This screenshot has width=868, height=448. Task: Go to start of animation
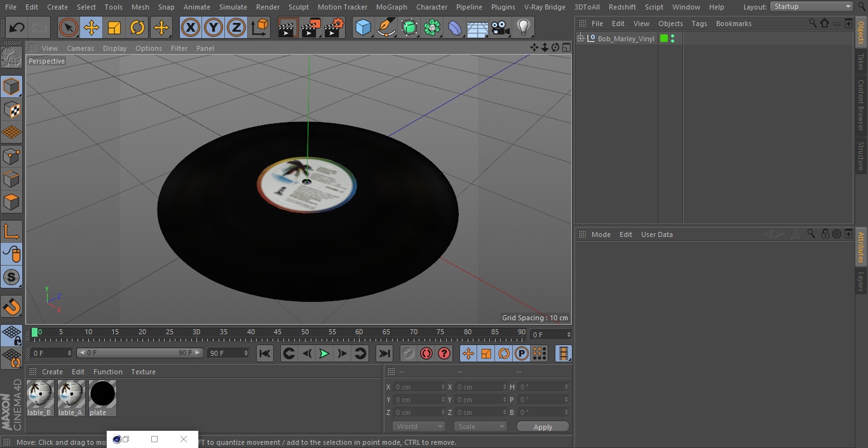point(265,353)
